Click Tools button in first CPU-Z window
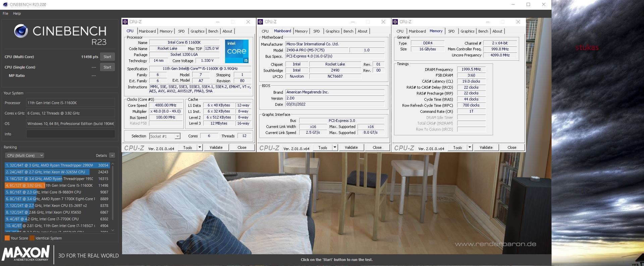Viewport: 644px width, 266px height. click(x=187, y=147)
